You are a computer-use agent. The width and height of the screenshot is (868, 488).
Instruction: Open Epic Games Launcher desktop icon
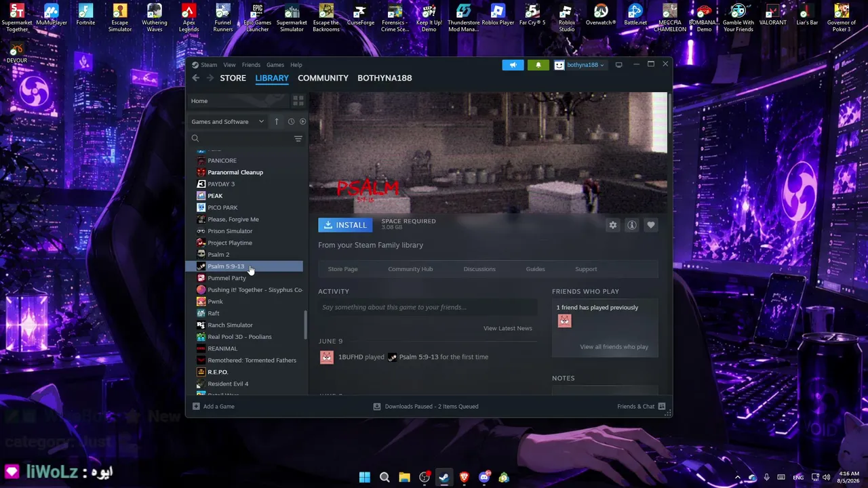pos(257,18)
